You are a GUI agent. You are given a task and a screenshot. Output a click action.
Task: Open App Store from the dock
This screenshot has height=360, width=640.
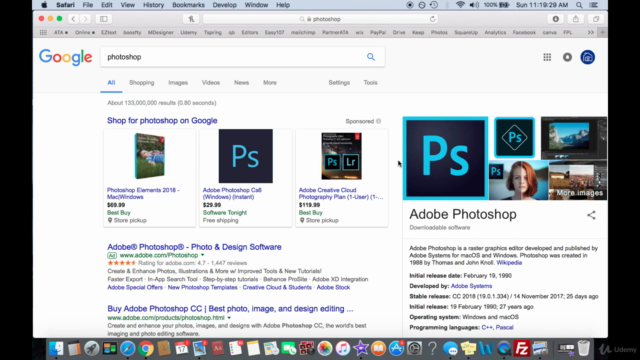coord(396,348)
